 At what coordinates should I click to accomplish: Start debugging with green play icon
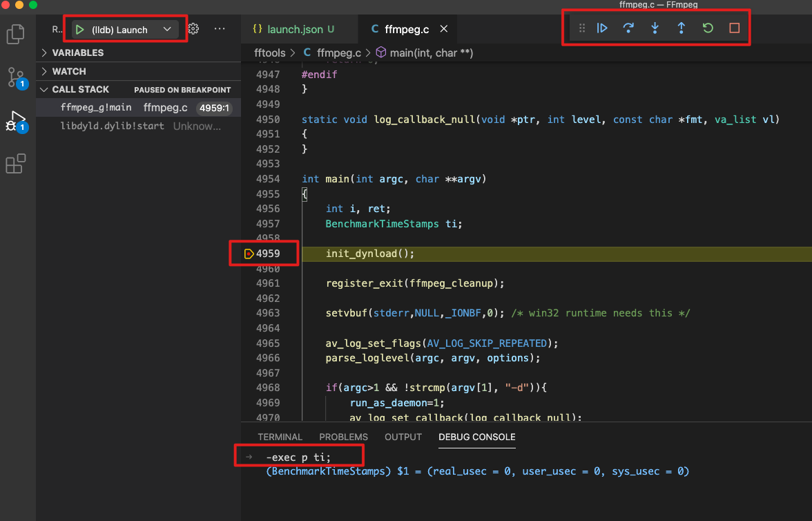(x=80, y=30)
